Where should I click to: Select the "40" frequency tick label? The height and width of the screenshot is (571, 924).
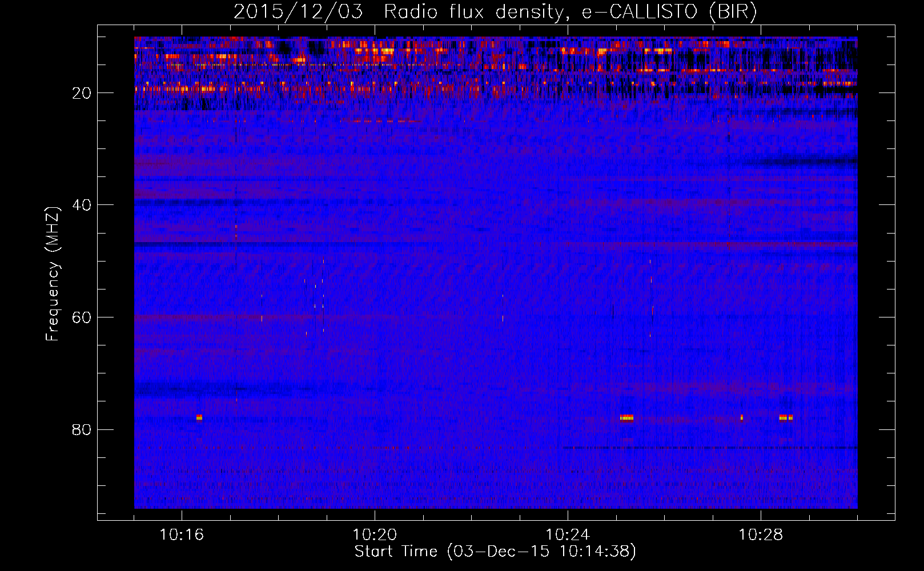(x=82, y=205)
